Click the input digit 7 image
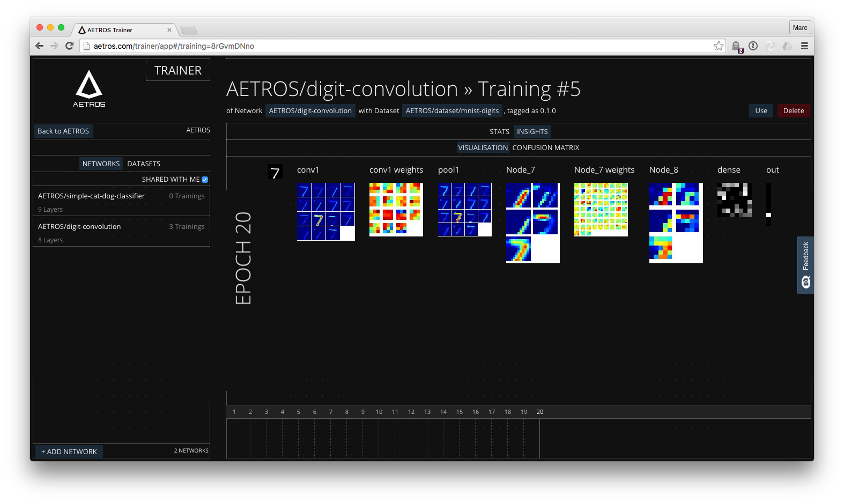This screenshot has height=504, width=844. (x=275, y=172)
